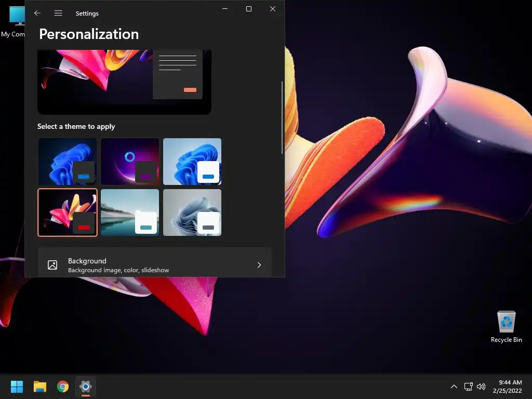Click the theme preview image

coord(125,82)
